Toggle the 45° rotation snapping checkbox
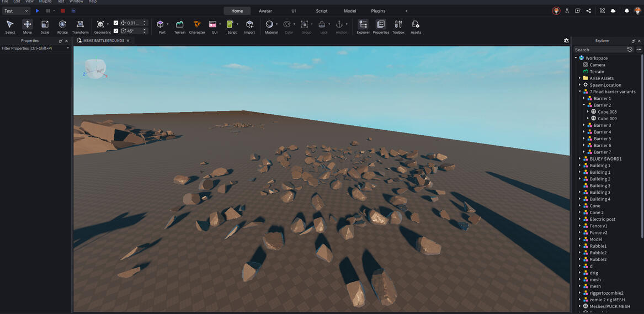Viewport: 644px width, 314px height. (x=116, y=31)
